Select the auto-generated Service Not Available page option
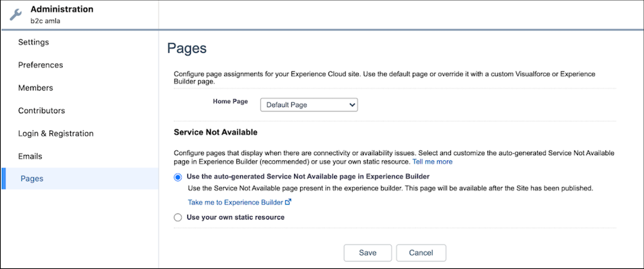Screen dimensions: 644x269 pos(178,176)
